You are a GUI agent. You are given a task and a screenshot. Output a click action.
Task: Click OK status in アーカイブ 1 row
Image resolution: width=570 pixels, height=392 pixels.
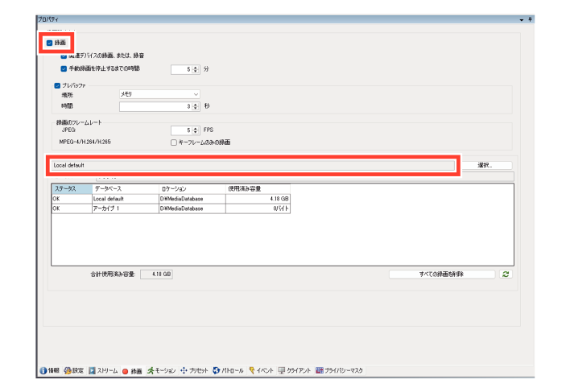72,208
